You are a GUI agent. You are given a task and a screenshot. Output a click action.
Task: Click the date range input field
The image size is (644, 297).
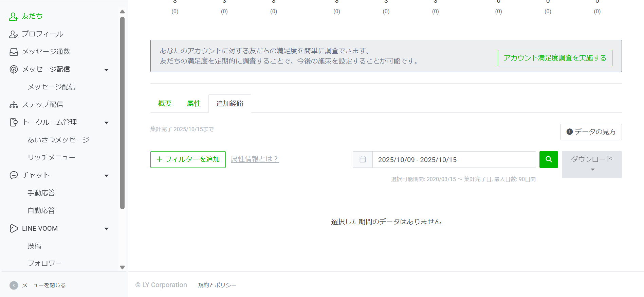tap(454, 160)
